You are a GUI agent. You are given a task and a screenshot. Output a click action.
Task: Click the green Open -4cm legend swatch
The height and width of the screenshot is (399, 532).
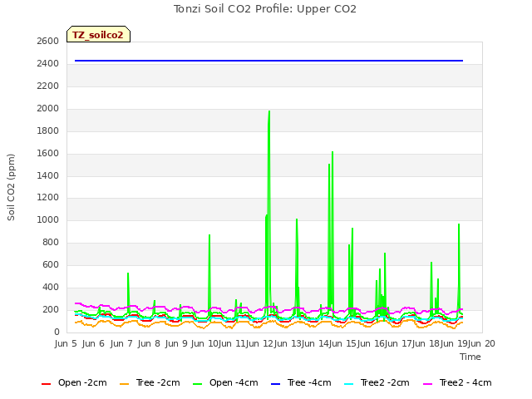(197, 384)
